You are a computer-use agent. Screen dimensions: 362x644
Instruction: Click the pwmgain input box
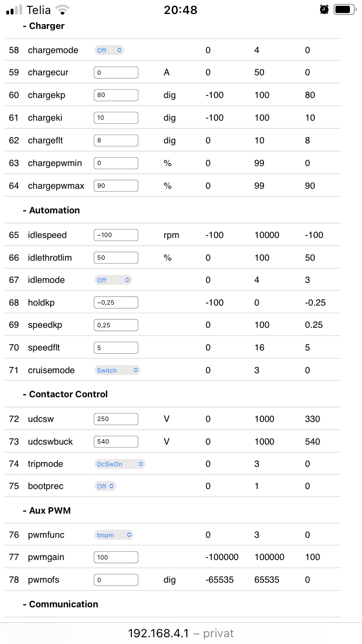(x=116, y=557)
